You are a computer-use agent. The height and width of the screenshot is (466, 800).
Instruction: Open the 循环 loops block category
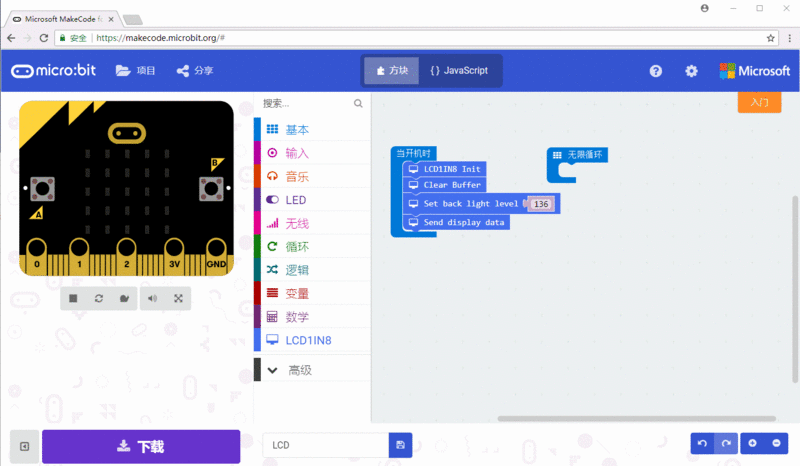pos(312,247)
